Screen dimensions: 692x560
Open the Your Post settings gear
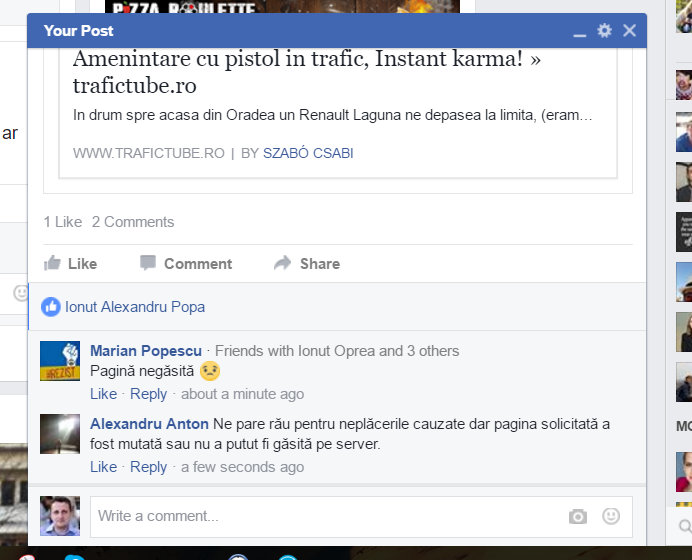[x=604, y=30]
